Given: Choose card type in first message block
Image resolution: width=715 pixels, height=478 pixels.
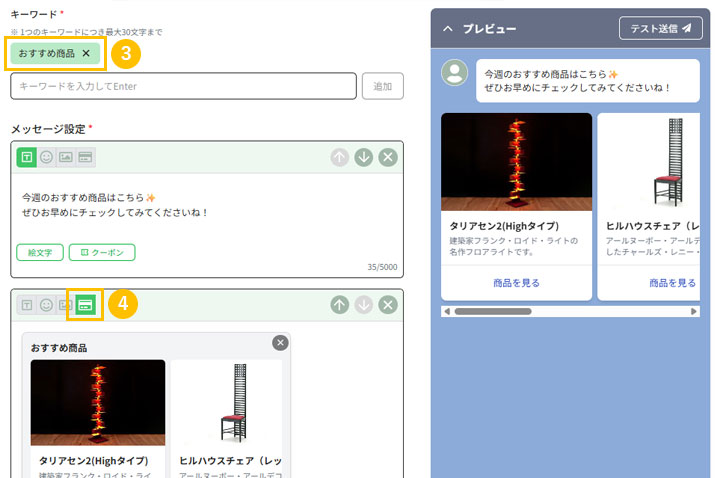Looking at the screenshot, I should point(86,157).
